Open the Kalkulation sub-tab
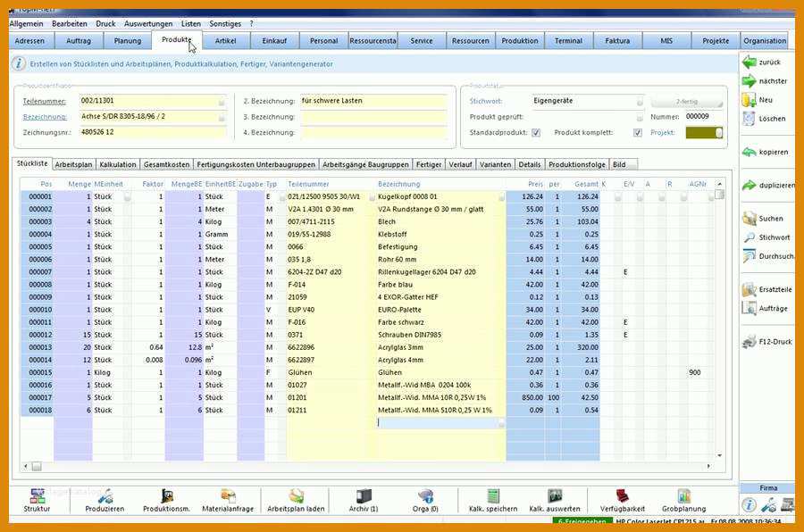 (118, 164)
